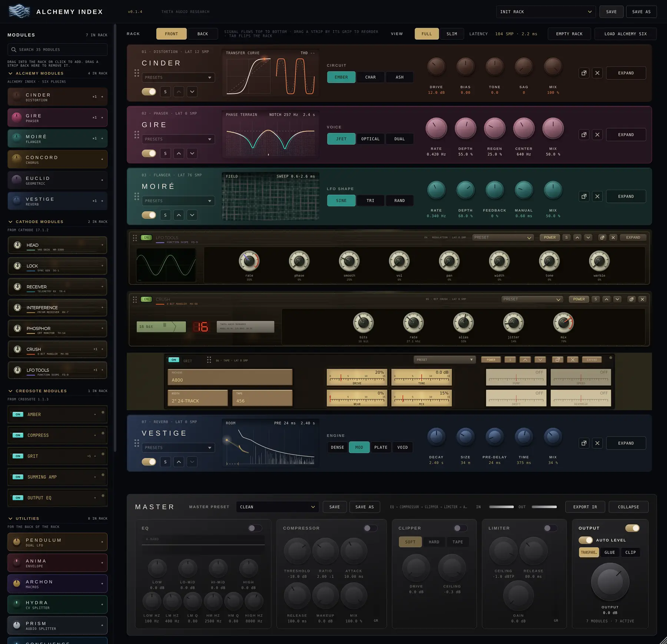Open the Crush strip preset dropdown
This screenshot has height=644, width=667.
click(x=532, y=299)
